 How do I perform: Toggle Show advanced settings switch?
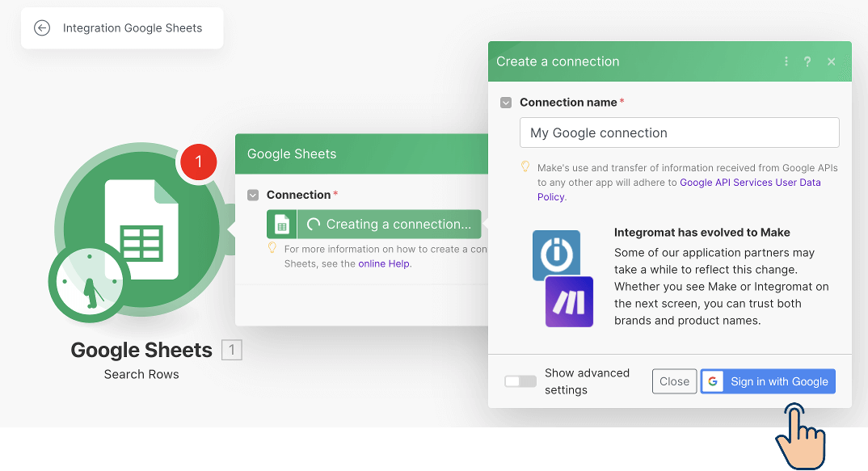(520, 381)
